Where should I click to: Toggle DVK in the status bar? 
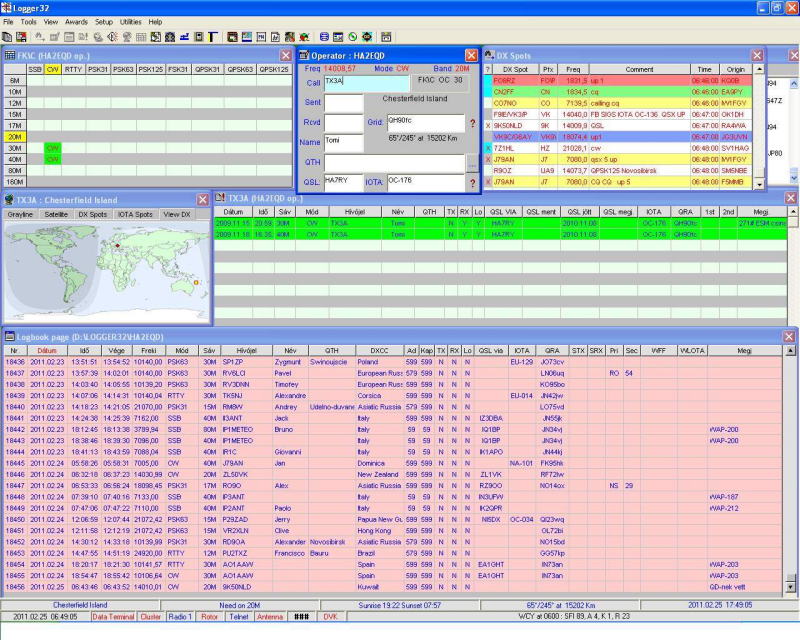click(x=331, y=617)
